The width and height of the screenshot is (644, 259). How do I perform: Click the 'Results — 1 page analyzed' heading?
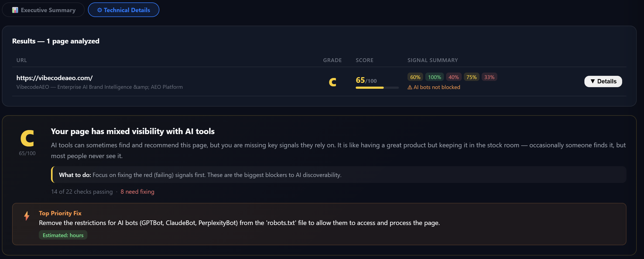(56, 41)
